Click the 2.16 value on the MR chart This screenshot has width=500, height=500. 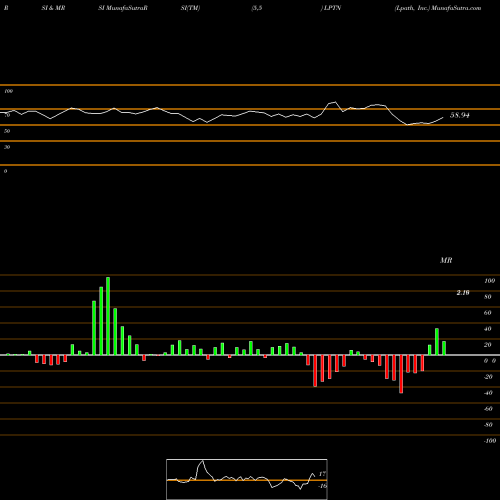click(463, 293)
